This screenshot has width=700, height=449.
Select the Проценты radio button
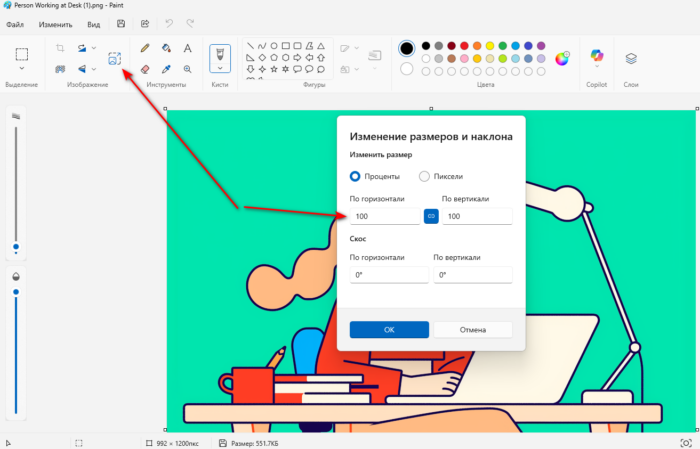coord(355,176)
